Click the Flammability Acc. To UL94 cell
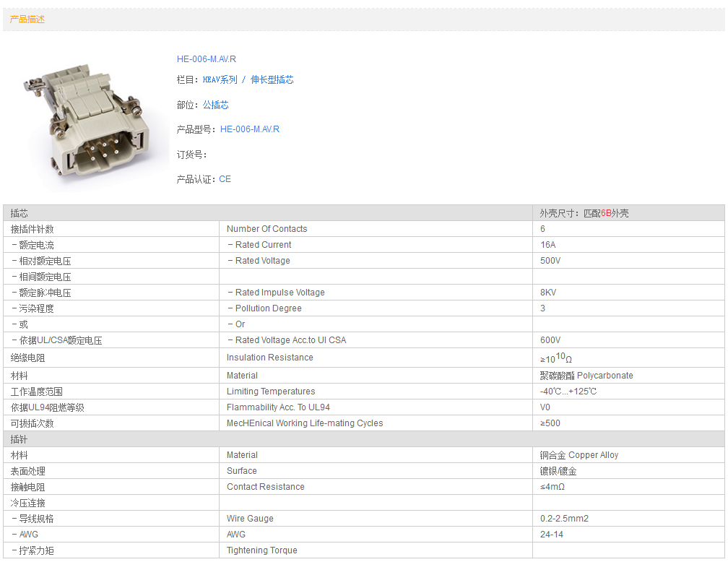Viewport: 728px width, 562px height. (278, 407)
